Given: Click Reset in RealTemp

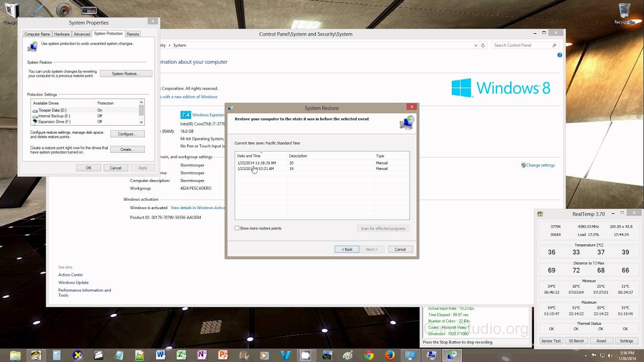Looking at the screenshot, I should tap(601, 341).
